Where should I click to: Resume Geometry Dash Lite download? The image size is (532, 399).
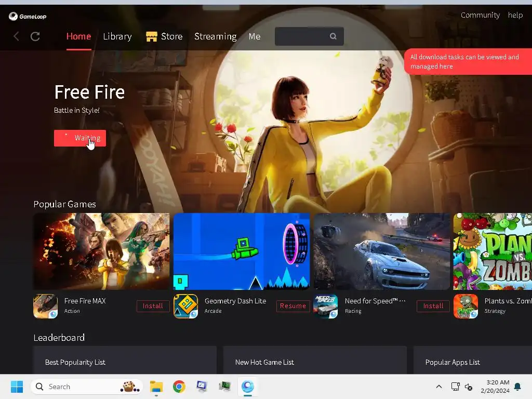[293, 306]
